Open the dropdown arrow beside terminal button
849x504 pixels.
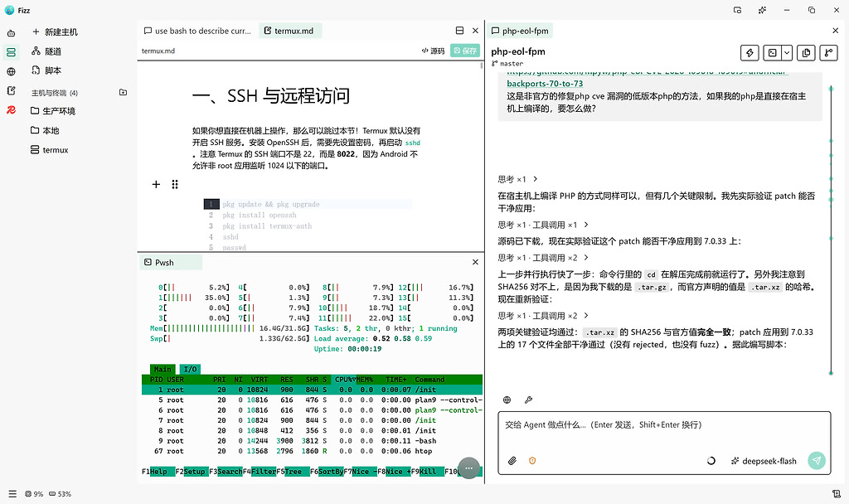point(787,52)
